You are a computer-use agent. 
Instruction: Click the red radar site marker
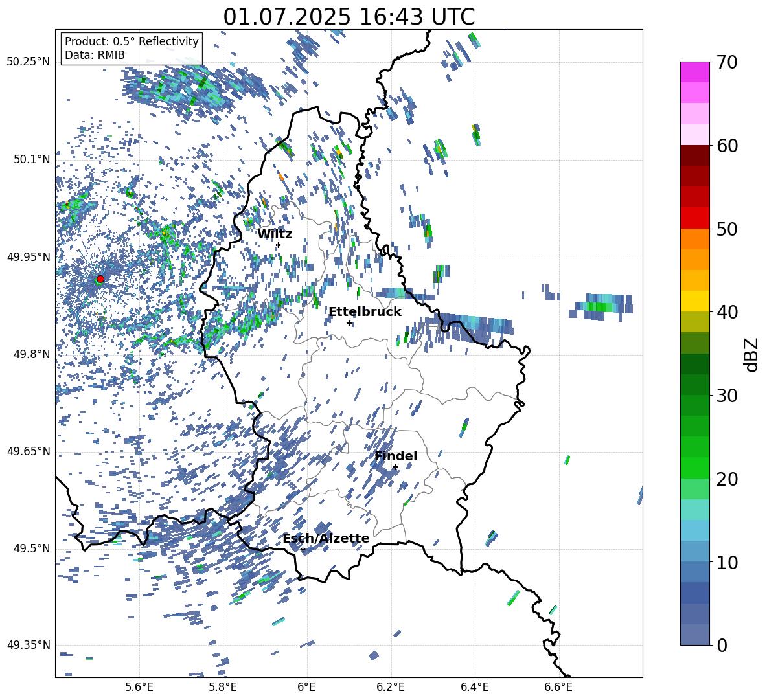pos(100,279)
